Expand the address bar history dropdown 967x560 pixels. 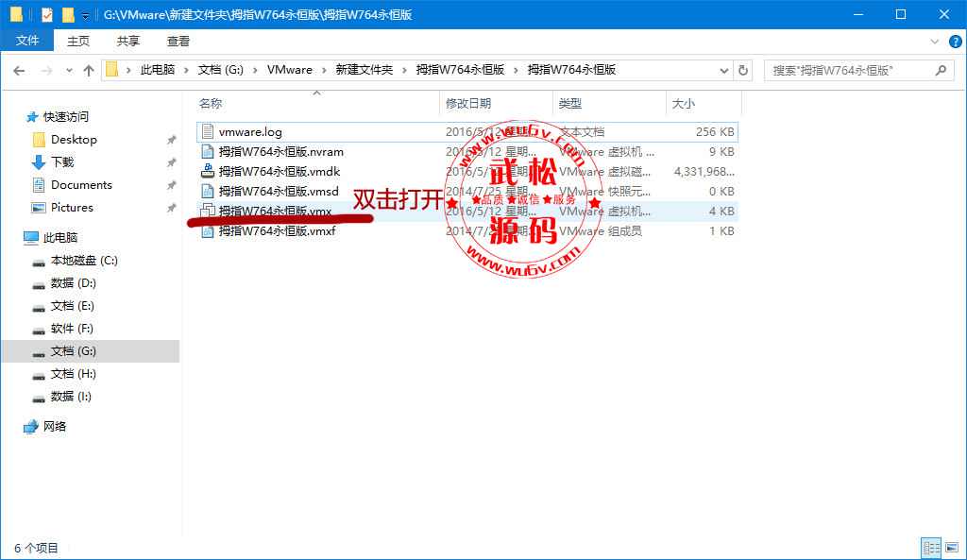(724, 70)
